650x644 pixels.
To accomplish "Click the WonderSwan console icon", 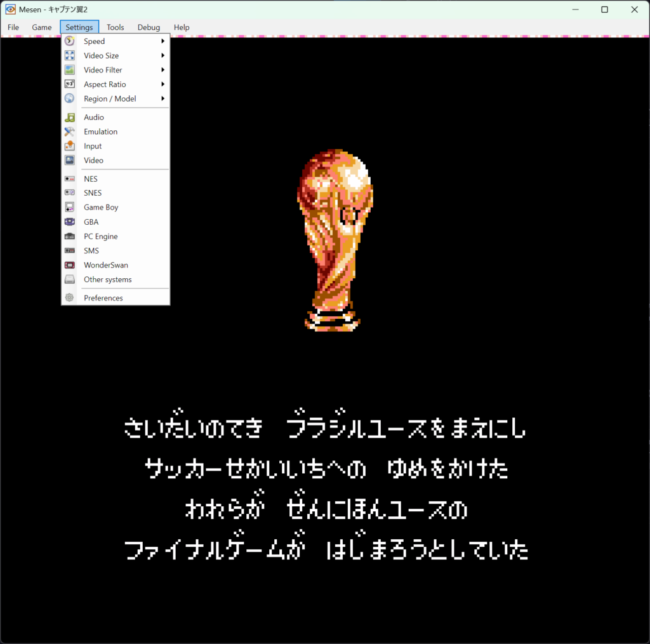I will [x=70, y=265].
